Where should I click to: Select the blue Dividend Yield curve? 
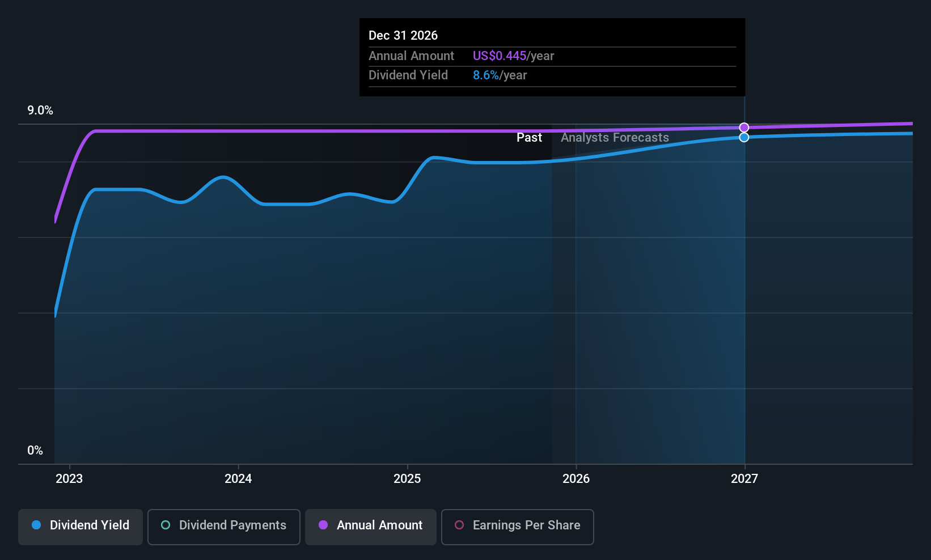pos(283,204)
